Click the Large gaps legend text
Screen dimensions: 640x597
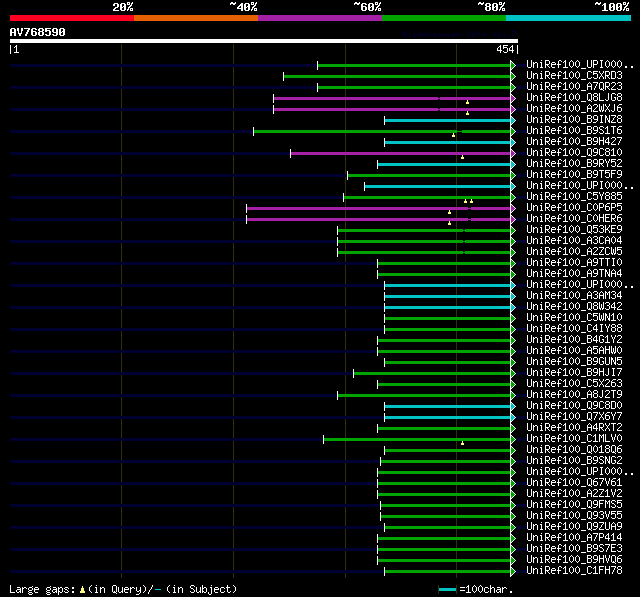[x=123, y=590]
